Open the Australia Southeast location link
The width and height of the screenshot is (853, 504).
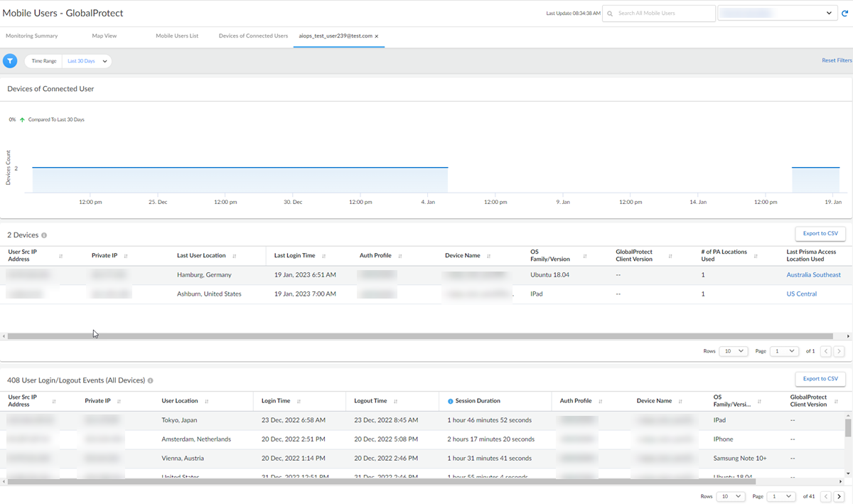click(813, 274)
